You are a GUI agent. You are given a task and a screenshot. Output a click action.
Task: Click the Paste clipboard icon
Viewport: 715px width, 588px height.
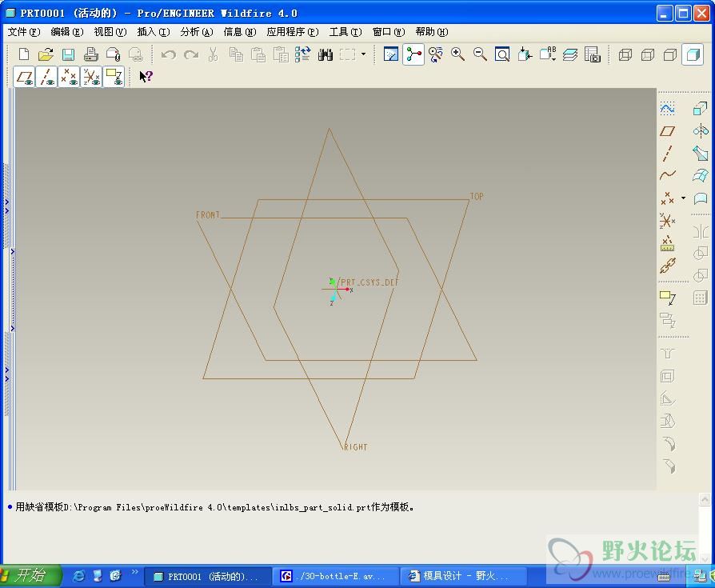(258, 54)
